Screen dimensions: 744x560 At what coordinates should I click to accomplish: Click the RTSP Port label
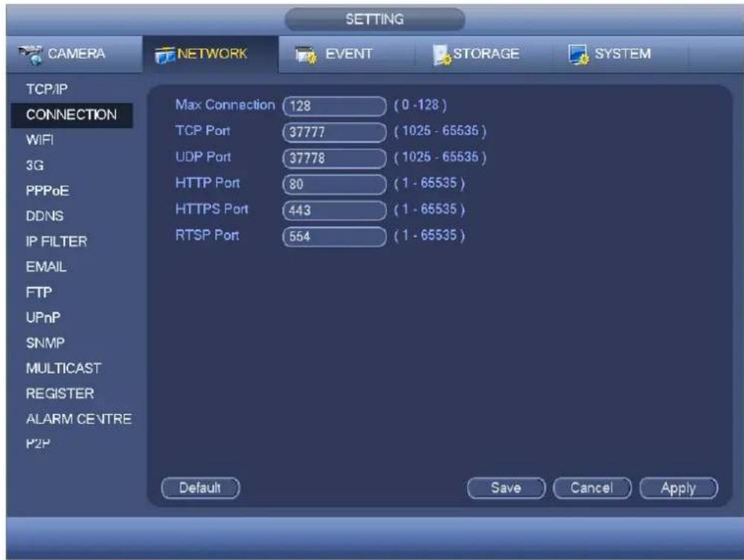207,235
